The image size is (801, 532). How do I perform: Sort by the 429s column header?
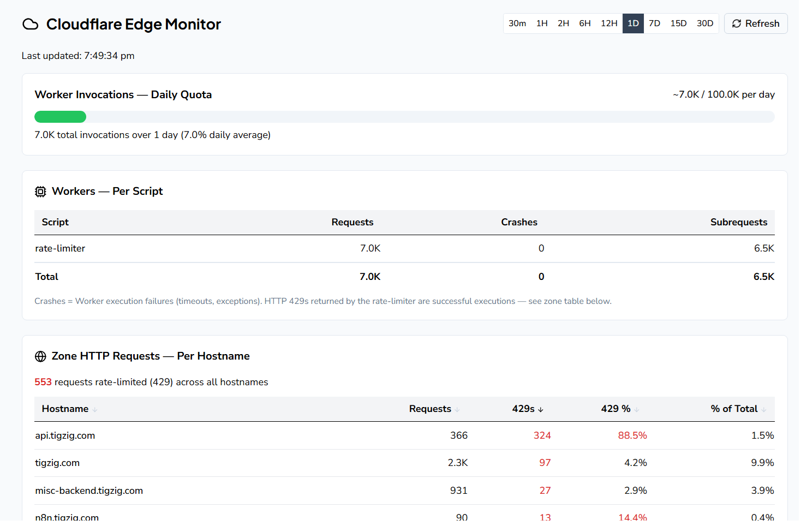point(523,409)
